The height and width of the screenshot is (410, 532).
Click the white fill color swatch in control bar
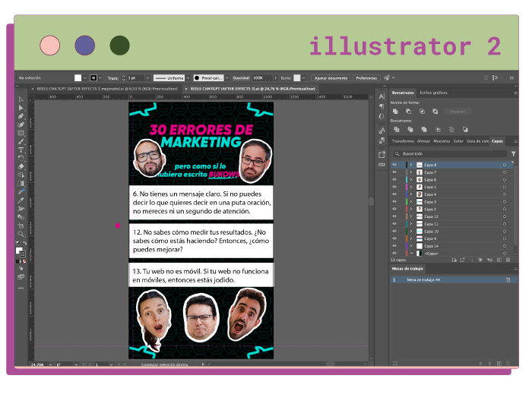coord(78,78)
